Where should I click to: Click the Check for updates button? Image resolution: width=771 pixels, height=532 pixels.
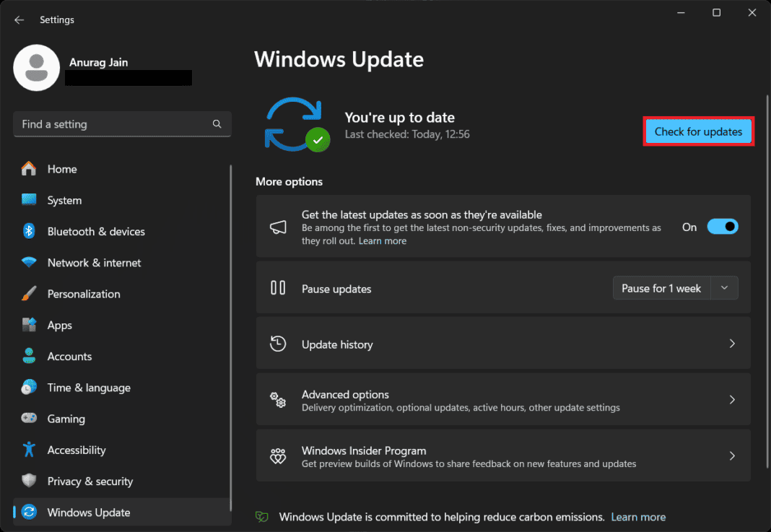click(x=697, y=131)
